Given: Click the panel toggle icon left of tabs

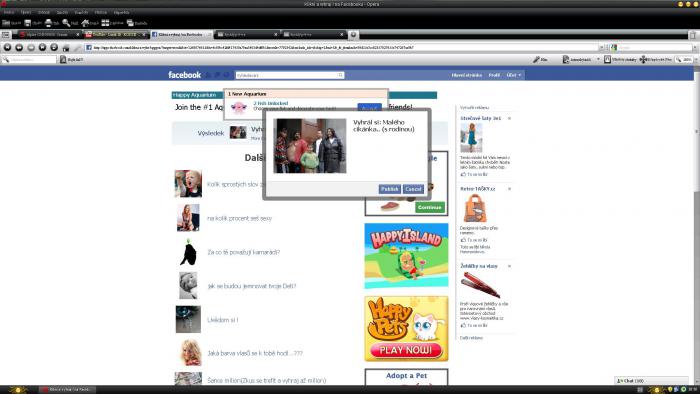Looking at the screenshot, I should point(5,34).
